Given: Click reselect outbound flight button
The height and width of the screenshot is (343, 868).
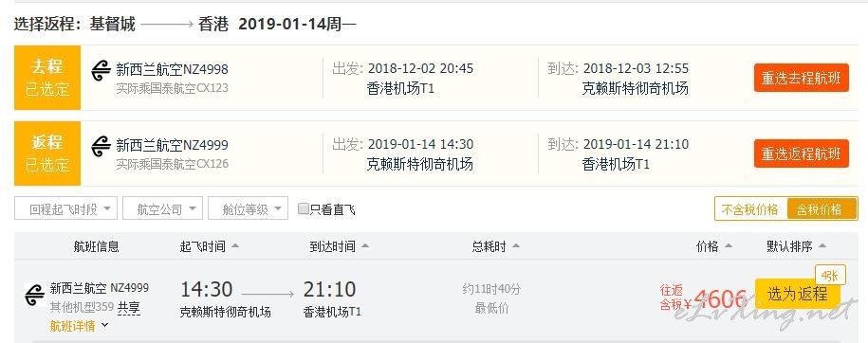Looking at the screenshot, I should click(x=801, y=78).
